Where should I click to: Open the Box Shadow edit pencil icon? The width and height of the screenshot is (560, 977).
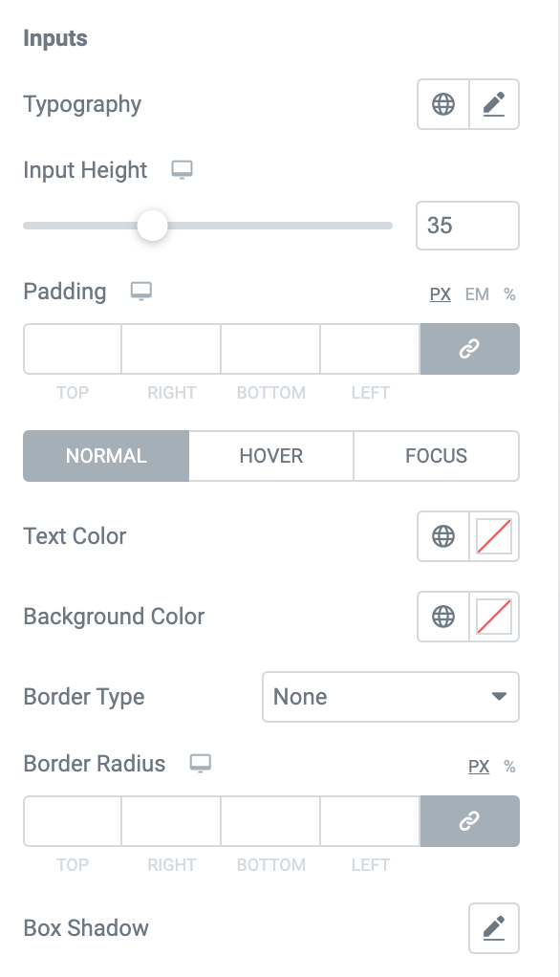[494, 927]
